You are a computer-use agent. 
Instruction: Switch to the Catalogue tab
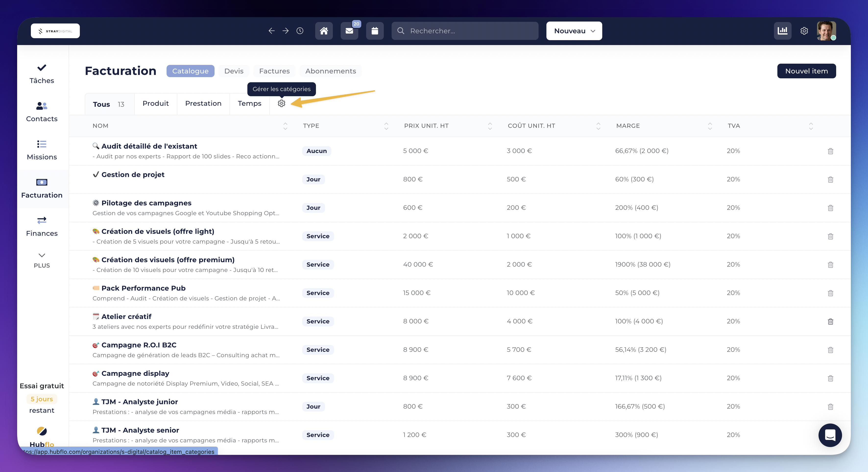point(190,71)
